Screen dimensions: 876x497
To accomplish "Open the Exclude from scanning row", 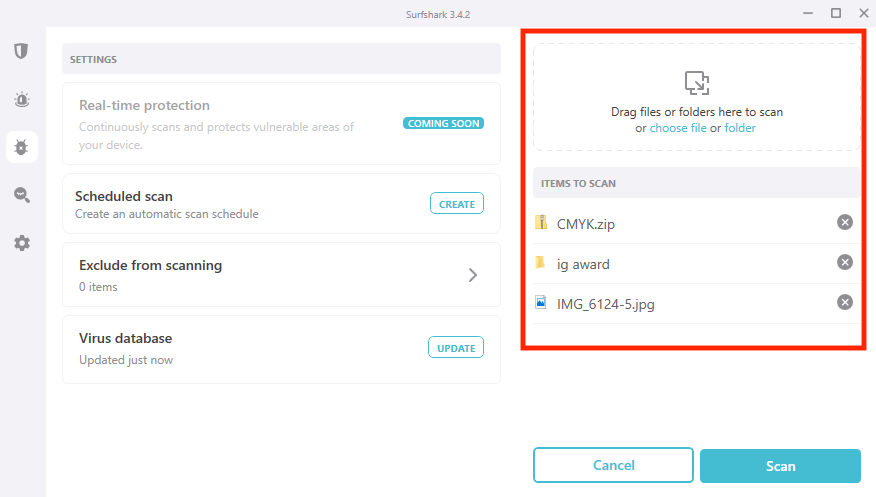I will (x=281, y=275).
